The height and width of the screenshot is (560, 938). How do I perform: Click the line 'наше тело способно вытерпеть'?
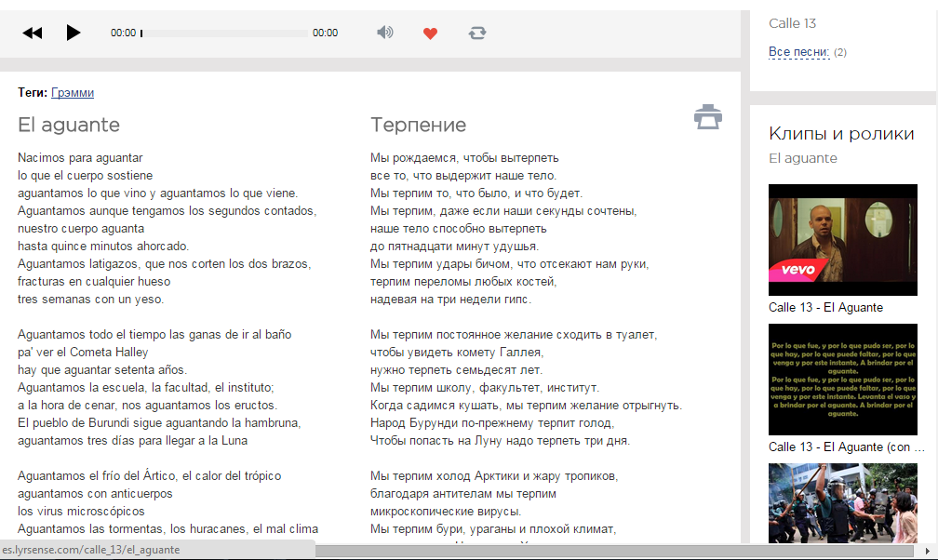pyautogui.click(x=458, y=229)
